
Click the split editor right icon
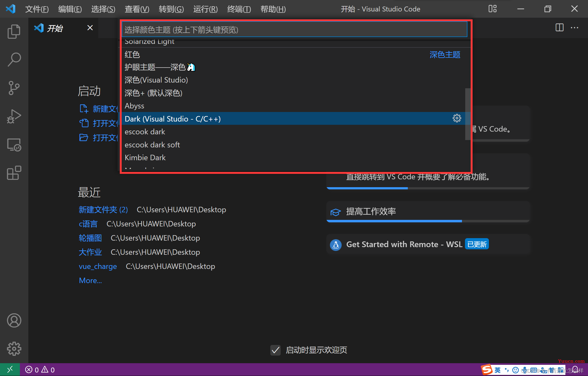(559, 28)
